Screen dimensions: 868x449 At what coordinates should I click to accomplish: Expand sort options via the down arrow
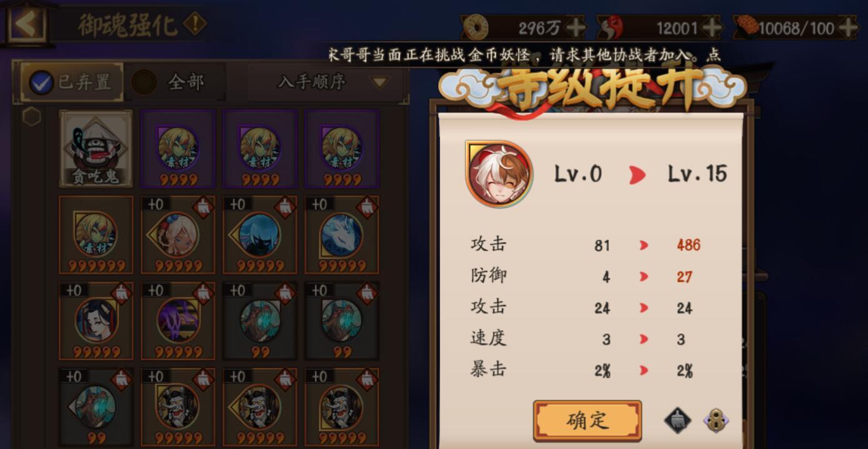coord(379,82)
